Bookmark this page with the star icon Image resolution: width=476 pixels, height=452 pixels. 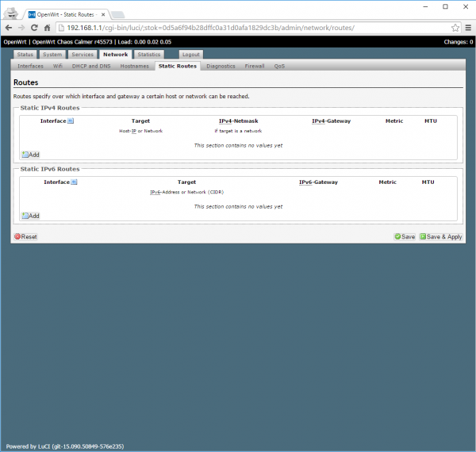click(455, 28)
